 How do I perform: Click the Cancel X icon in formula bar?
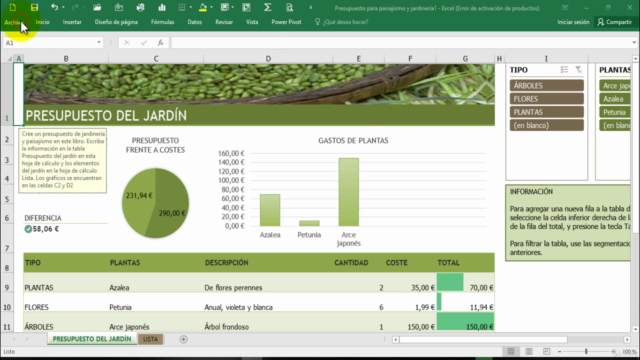127,42
